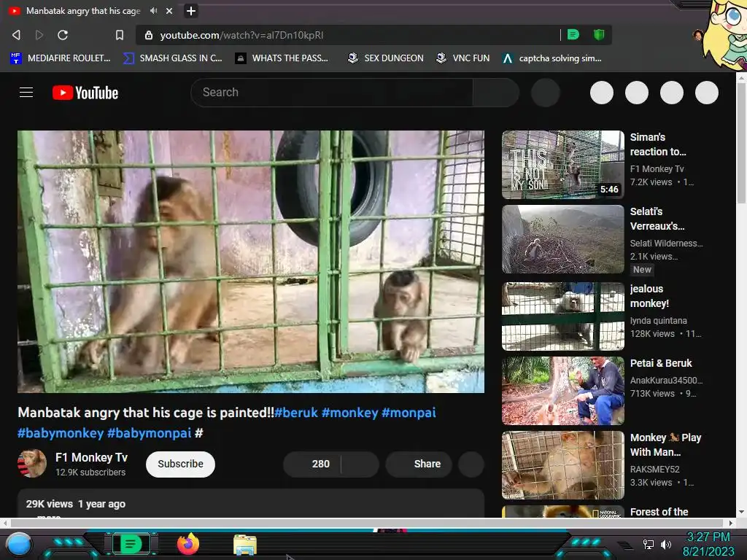
Task: Open the green chat app on taskbar
Action: [x=131, y=544]
